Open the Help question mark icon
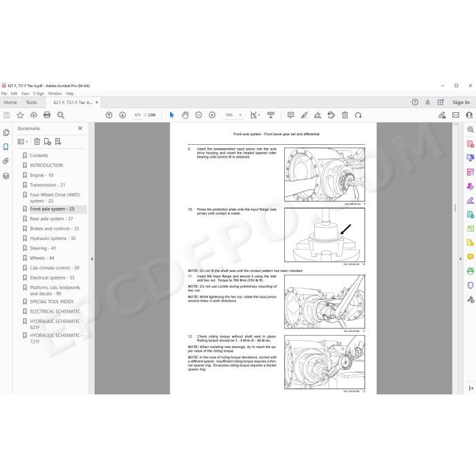Screen dimensions: 476x476 click(x=415, y=102)
